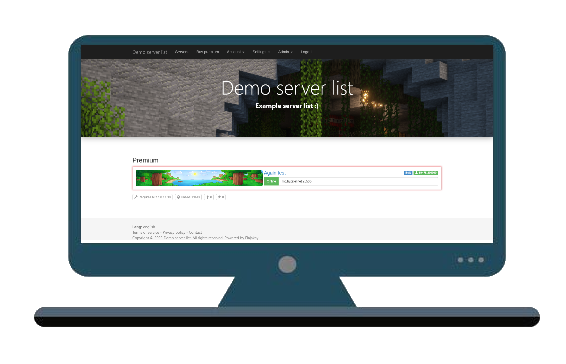Click the green status button left of server address

point(271,181)
